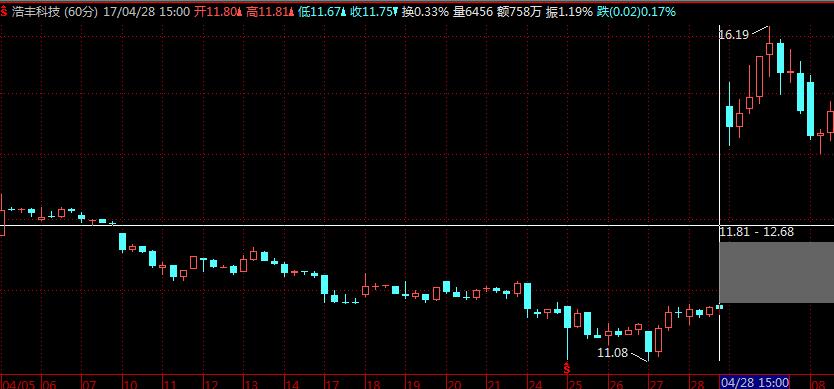Select date 20 on the time axis
834x389 pixels.
(453, 384)
